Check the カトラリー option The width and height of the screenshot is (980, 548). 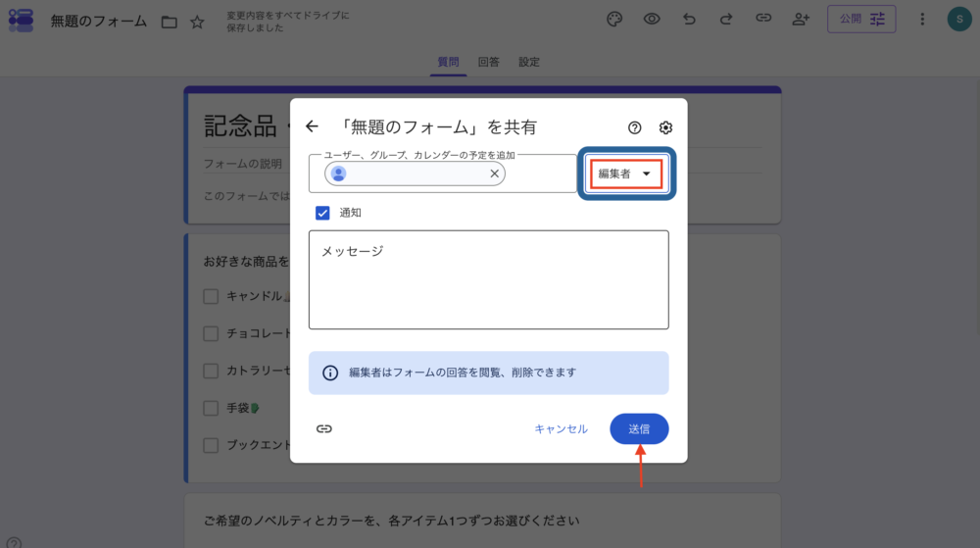(x=211, y=372)
